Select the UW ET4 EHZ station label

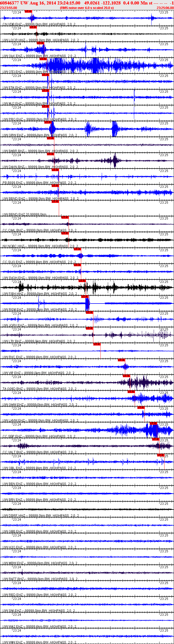(x=39, y=88)
